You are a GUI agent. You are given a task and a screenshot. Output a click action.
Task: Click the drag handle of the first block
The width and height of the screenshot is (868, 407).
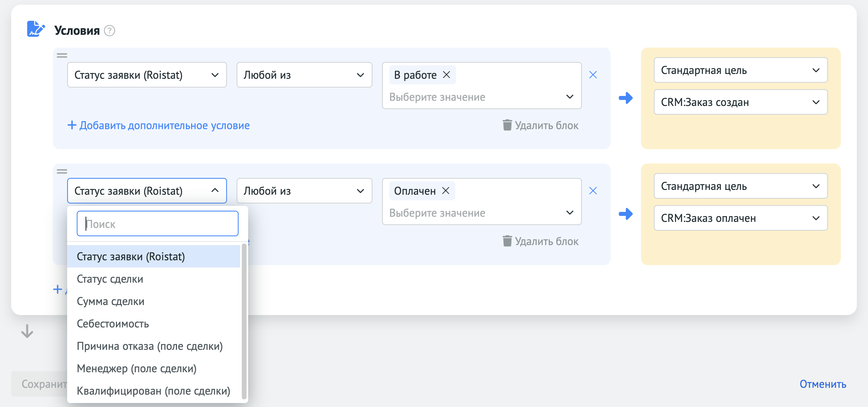click(62, 56)
